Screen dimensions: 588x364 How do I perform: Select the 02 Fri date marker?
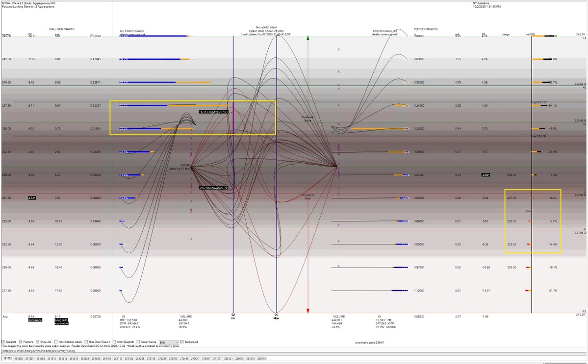coord(233,316)
